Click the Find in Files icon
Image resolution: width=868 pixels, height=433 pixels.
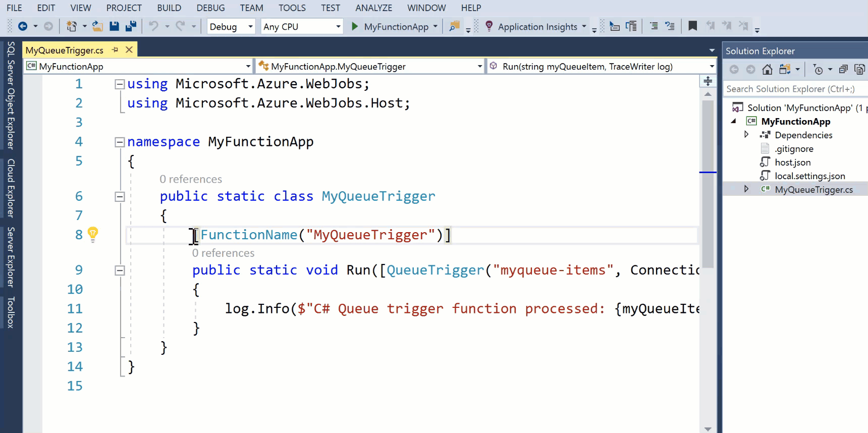[x=454, y=26]
